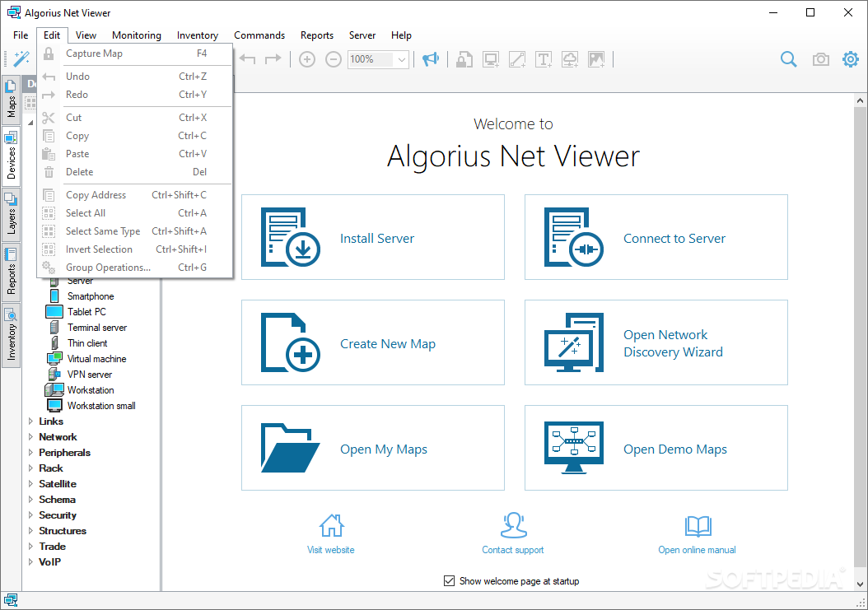This screenshot has width=868, height=610.
Task: Expand the Rack device category
Action: (31, 468)
